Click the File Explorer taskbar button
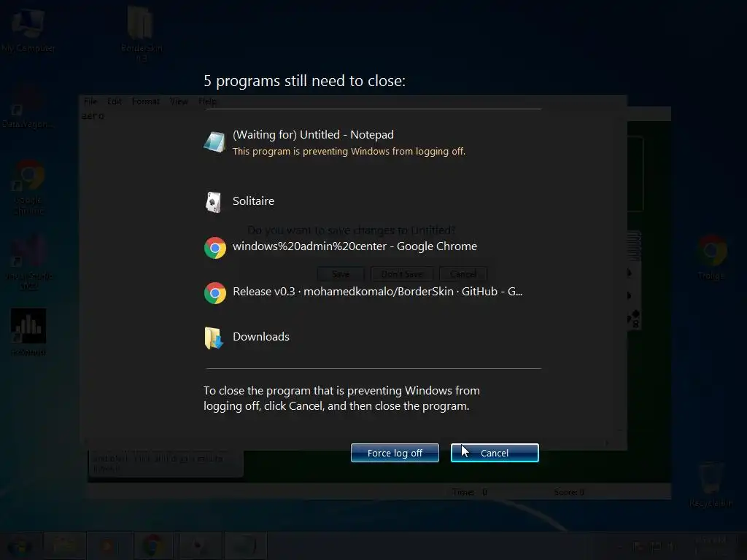Image resolution: width=747 pixels, height=560 pixels. tap(64, 545)
